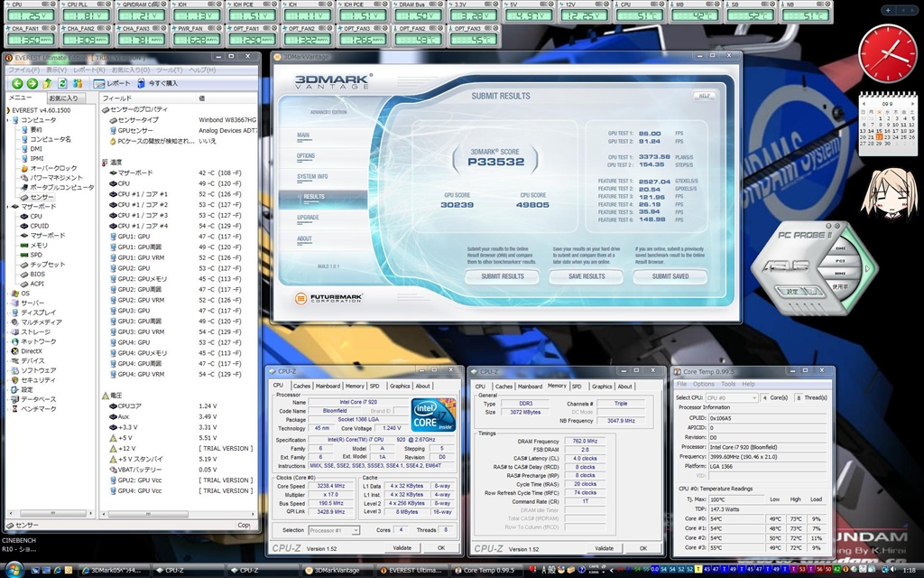Click the red analog clock gadget
Screen dimensions: 924x578
[887, 53]
